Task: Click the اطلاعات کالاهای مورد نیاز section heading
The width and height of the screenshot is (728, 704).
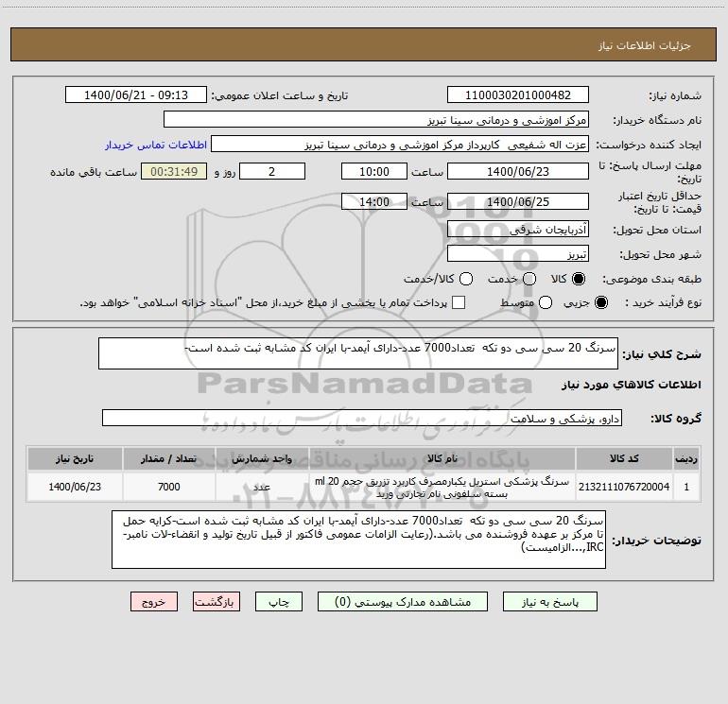Action: tap(632, 385)
